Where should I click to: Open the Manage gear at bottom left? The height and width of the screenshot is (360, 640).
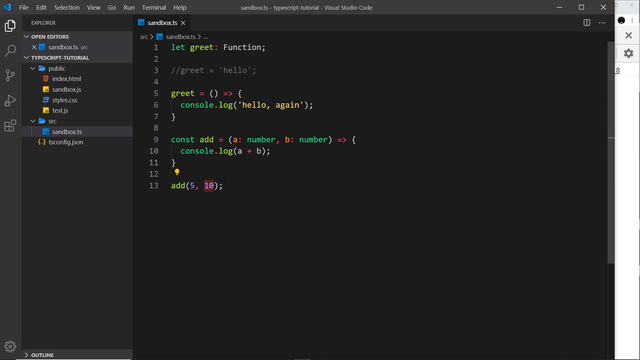pos(10,346)
